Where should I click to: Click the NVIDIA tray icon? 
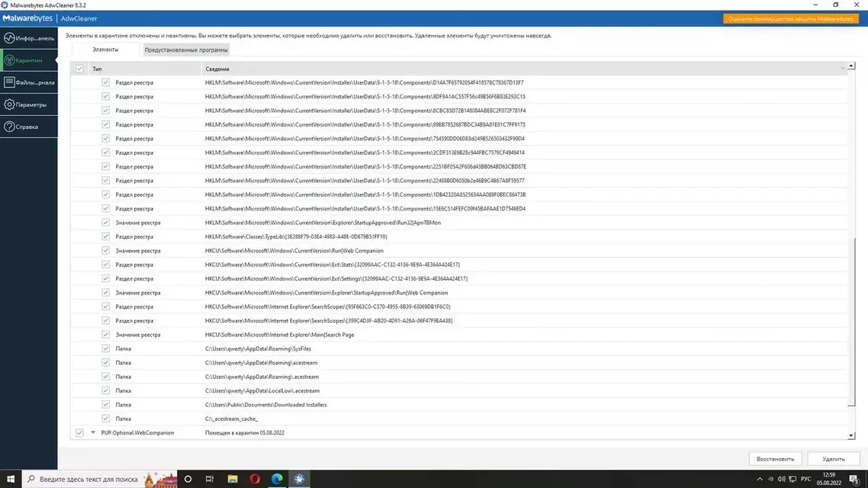(x=770, y=479)
